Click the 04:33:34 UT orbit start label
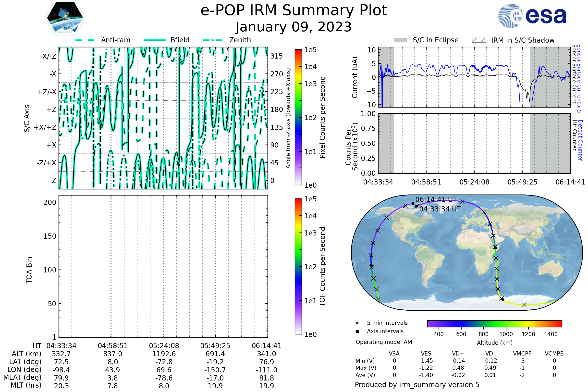The image size is (588, 392). pyautogui.click(x=440, y=209)
